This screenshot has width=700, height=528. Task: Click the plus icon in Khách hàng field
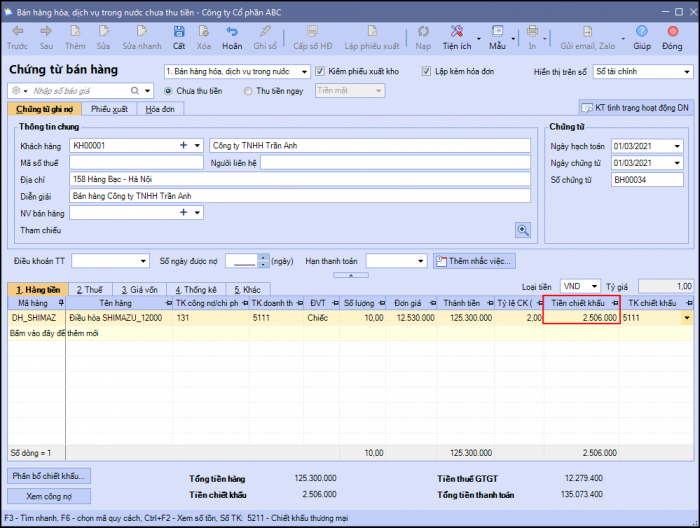point(183,145)
